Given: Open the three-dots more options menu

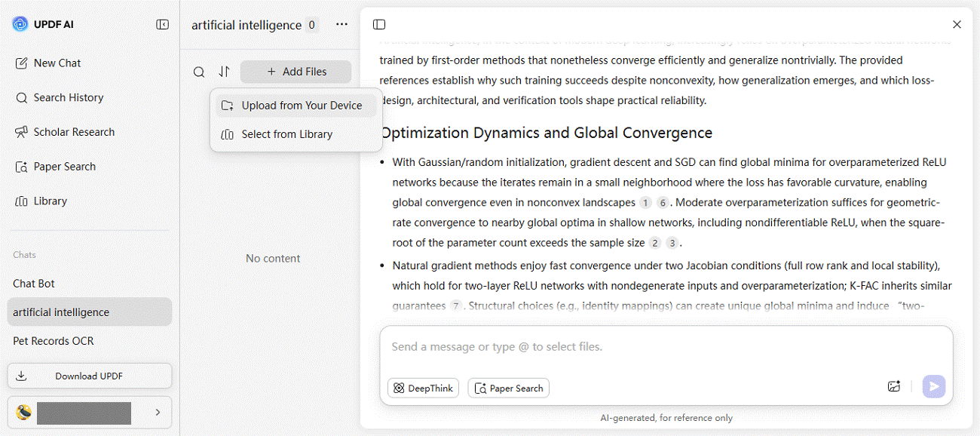Looking at the screenshot, I should [x=342, y=25].
